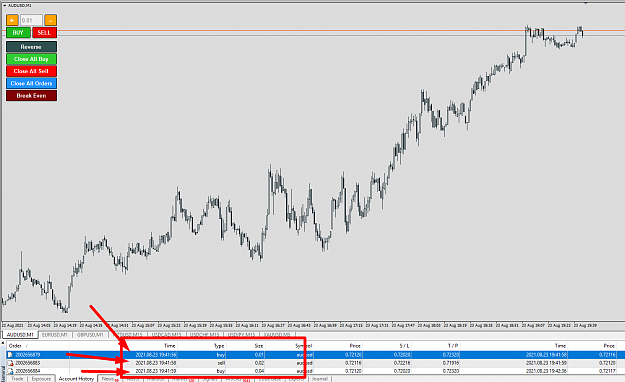Click the sell type cell

click(221, 363)
